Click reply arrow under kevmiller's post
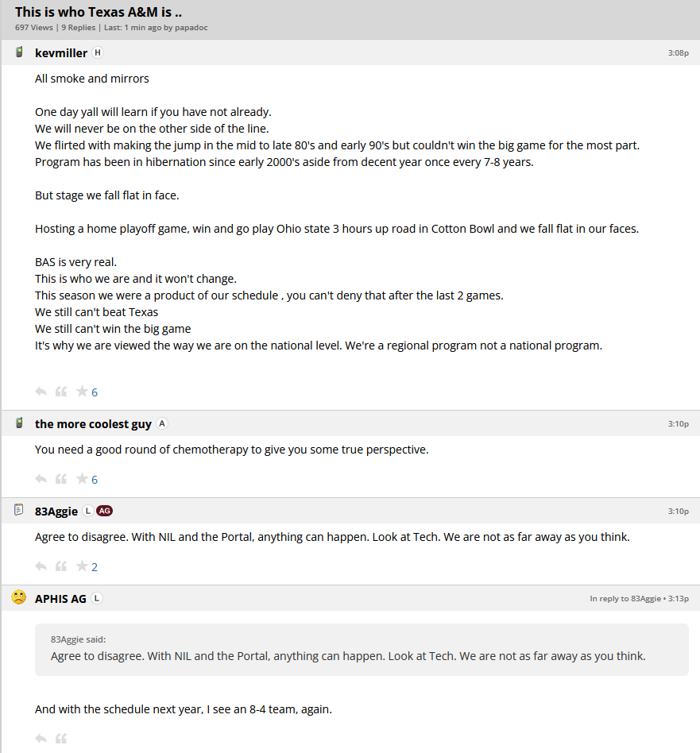 (x=41, y=392)
